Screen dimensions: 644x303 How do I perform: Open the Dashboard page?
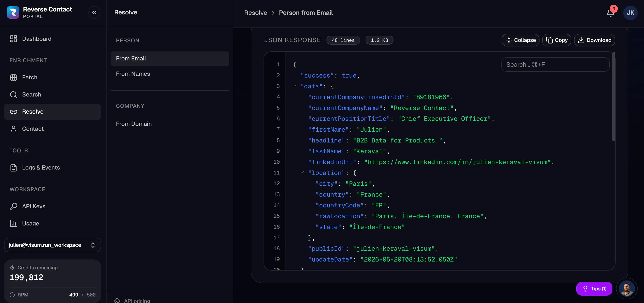53,39
